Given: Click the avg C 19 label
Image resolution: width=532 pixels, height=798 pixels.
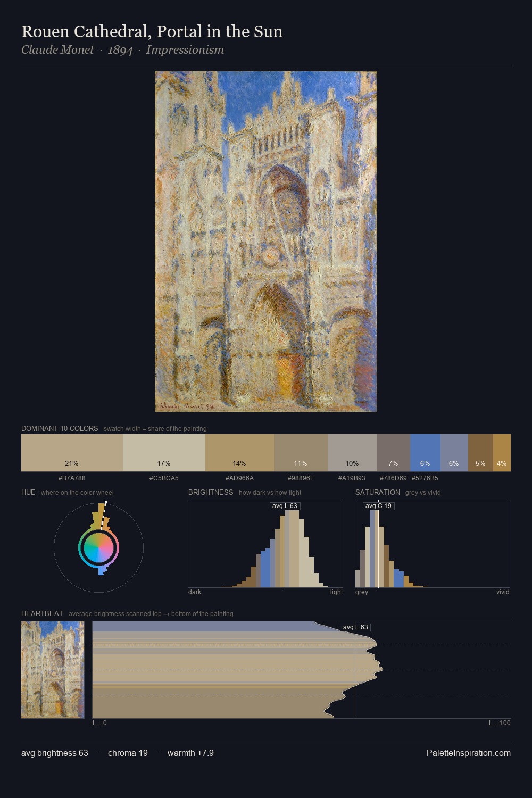Looking at the screenshot, I should pyautogui.click(x=378, y=506).
